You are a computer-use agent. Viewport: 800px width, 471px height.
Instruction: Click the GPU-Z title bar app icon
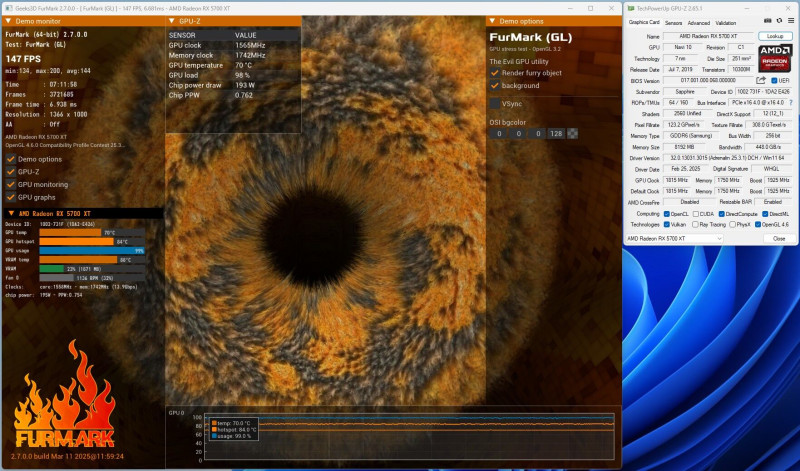point(631,8)
